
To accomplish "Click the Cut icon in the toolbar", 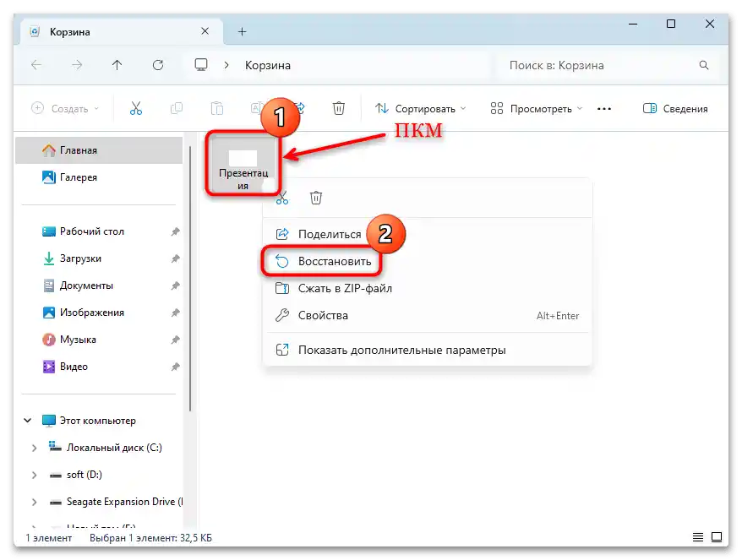I will point(136,108).
